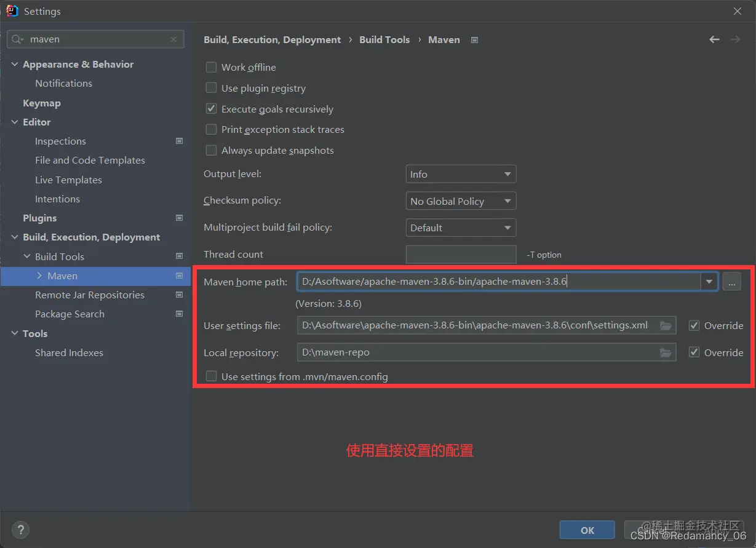
Task: Click the project icon next to Maven breadcrumb
Action: [474, 40]
